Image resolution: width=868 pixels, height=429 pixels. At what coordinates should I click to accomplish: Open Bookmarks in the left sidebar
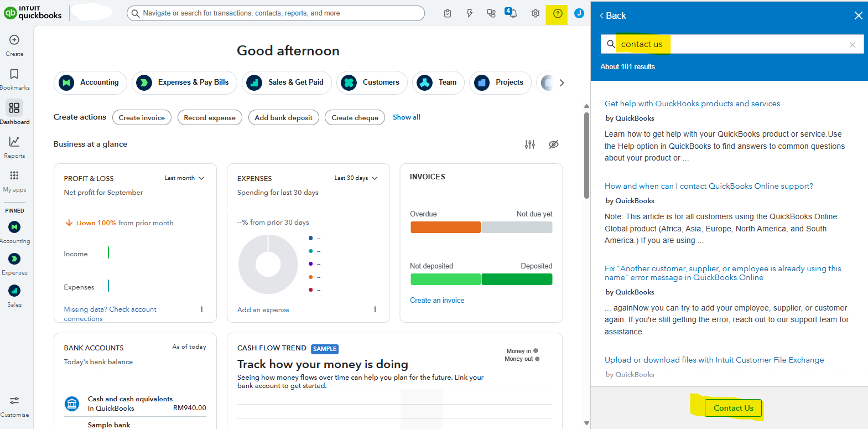coord(14,75)
